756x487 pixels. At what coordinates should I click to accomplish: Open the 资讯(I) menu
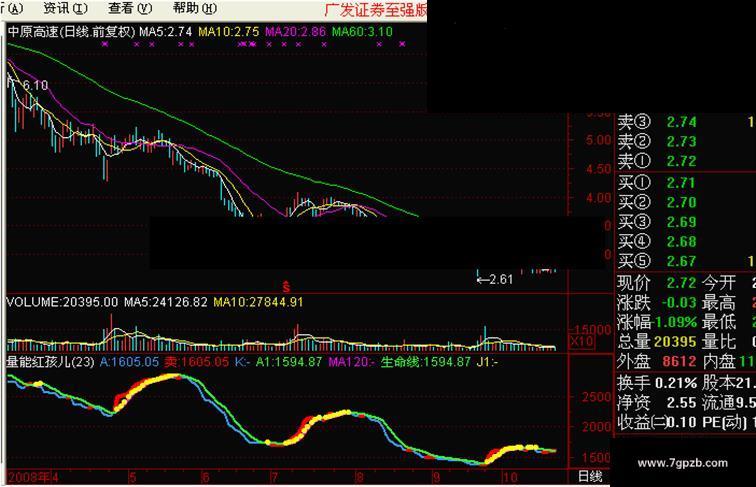(x=66, y=8)
